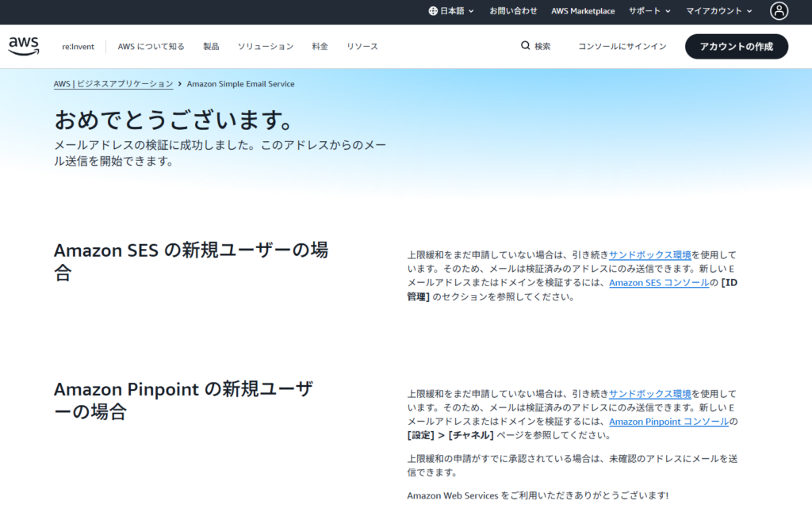This screenshot has height=512, width=812.
Task: Open AWS | ビジネスアプリケーション breadcrumb
Action: click(x=113, y=84)
